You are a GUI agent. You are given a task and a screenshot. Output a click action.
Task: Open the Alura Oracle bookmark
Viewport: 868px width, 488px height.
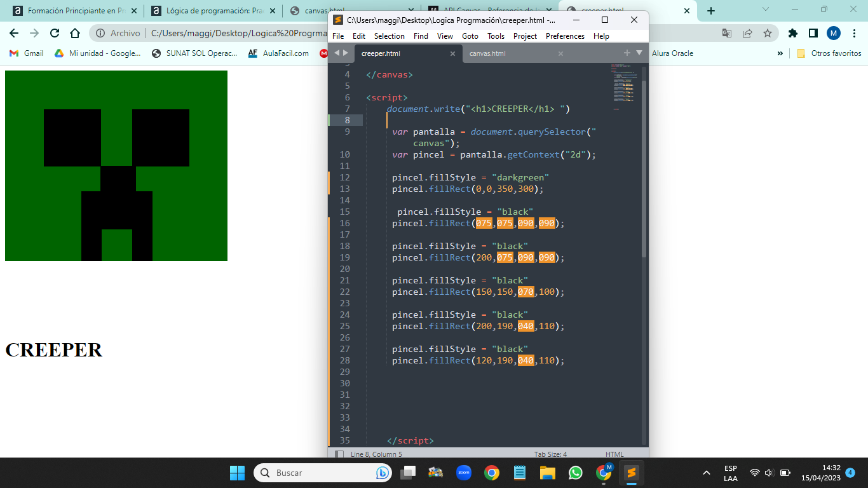(x=672, y=53)
